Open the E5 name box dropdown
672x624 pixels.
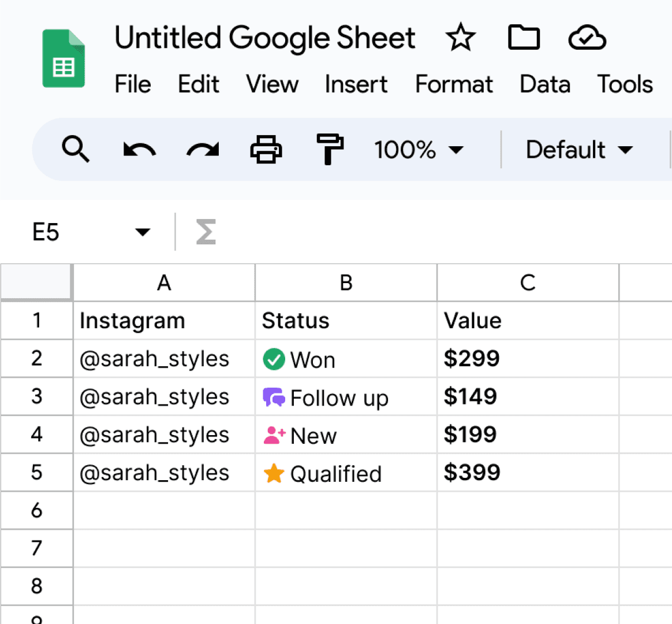142,232
